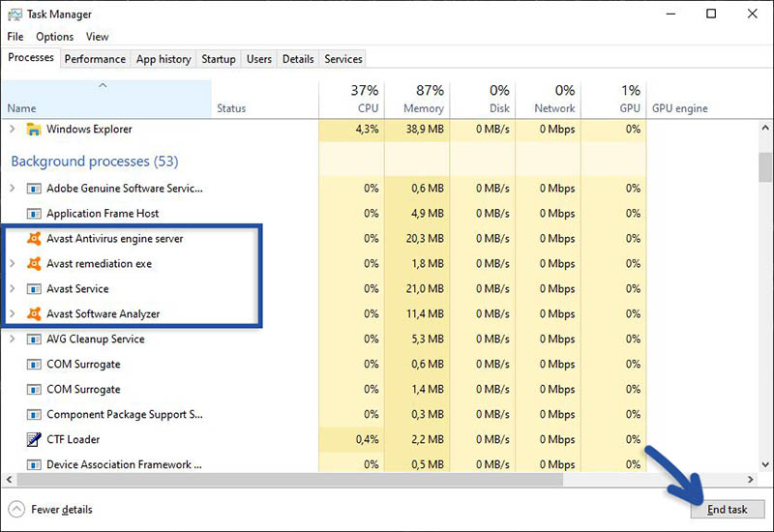The width and height of the screenshot is (774, 532).
Task: Click the horizontal scrollbar thumb
Action: (290, 479)
